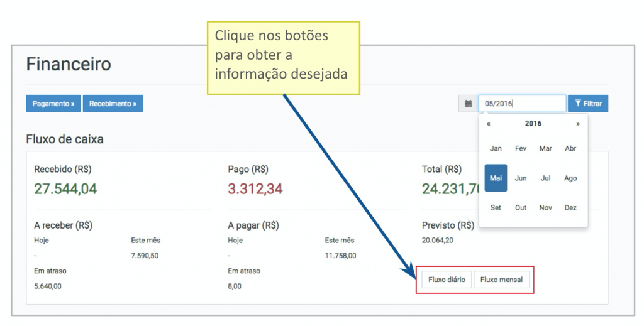
Task: Click the forecast value 20.064,20
Action: 438,241
